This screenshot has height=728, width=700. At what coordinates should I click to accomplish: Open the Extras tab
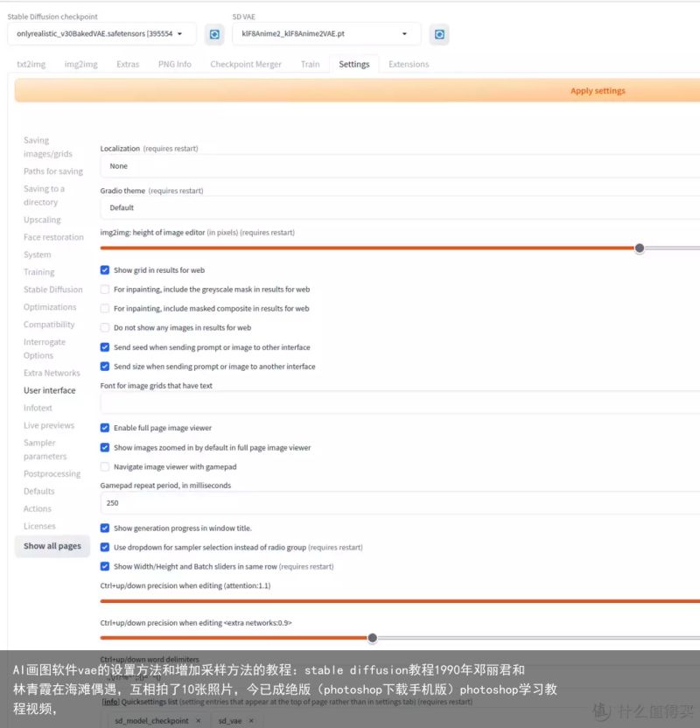point(128,64)
